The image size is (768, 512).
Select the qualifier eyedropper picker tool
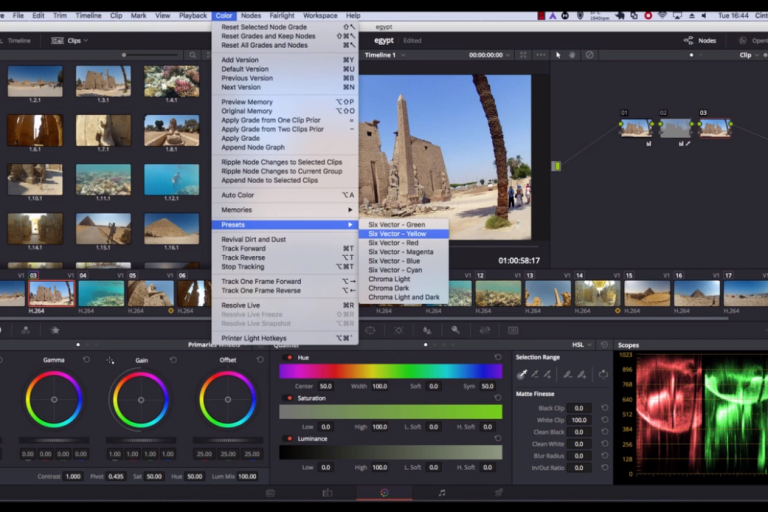coord(522,374)
